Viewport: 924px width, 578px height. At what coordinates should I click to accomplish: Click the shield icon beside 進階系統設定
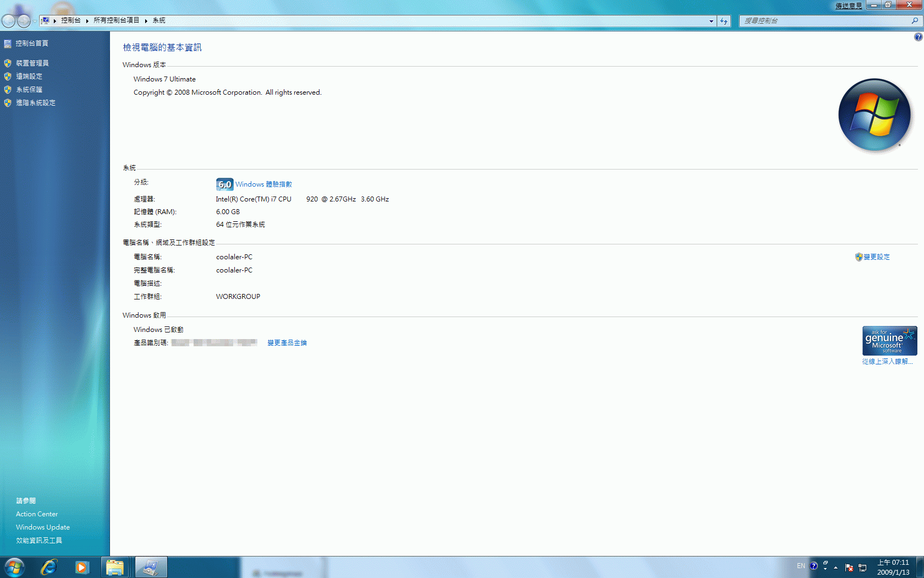pyautogui.click(x=8, y=103)
